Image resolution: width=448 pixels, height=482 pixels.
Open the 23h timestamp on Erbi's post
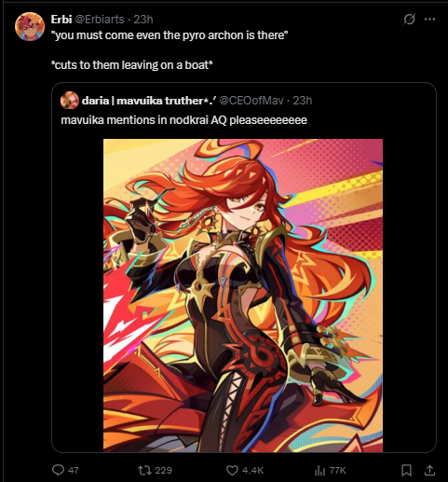coord(143,20)
